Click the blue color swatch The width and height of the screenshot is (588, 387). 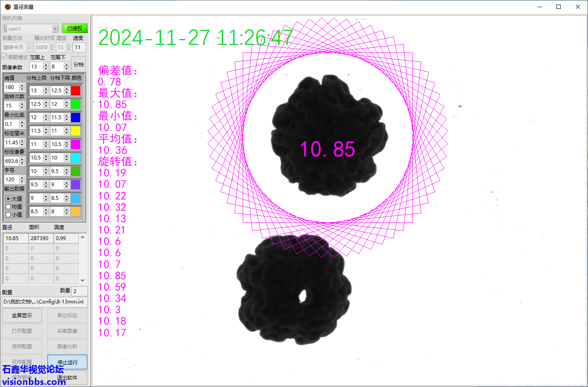coord(76,118)
